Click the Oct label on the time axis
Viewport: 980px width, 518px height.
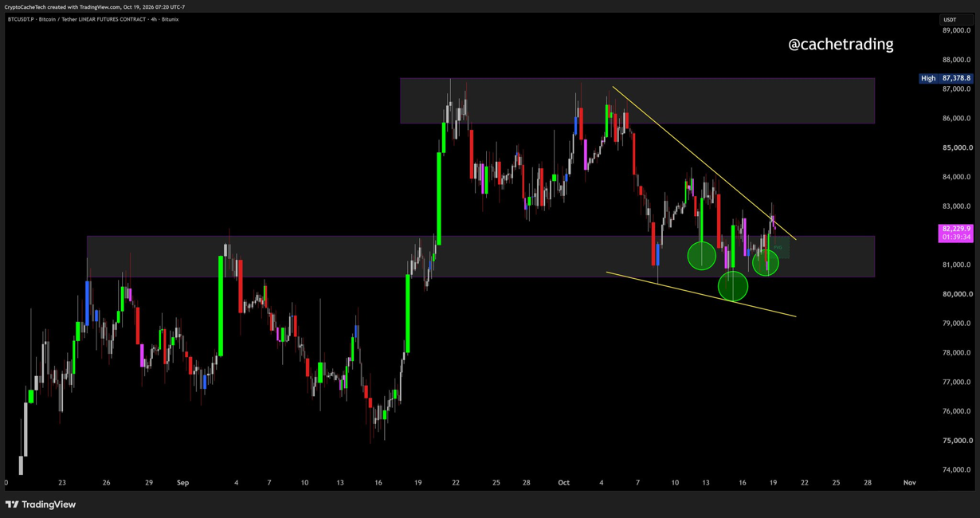click(x=564, y=483)
